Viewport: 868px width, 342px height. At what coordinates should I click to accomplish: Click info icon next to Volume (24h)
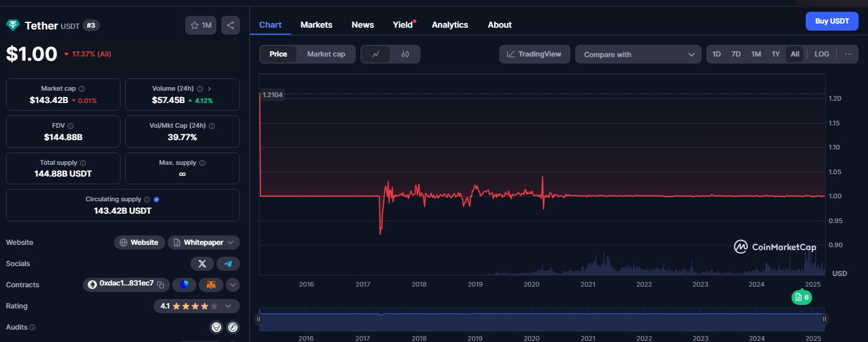(x=200, y=88)
